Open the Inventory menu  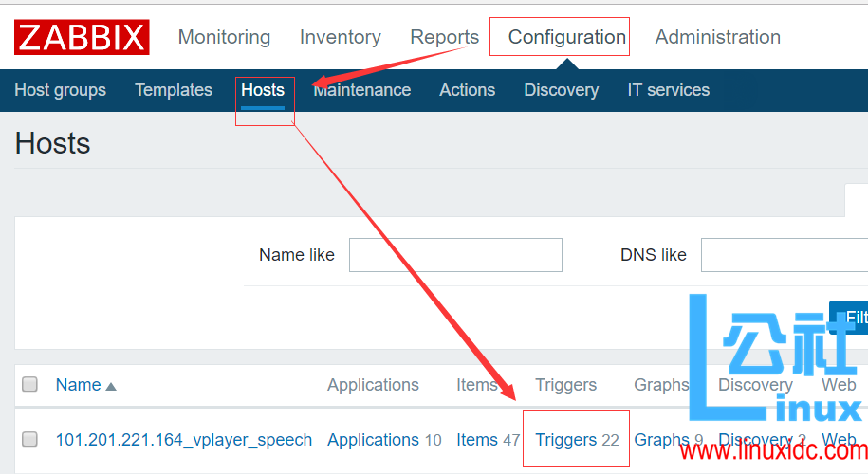(341, 37)
